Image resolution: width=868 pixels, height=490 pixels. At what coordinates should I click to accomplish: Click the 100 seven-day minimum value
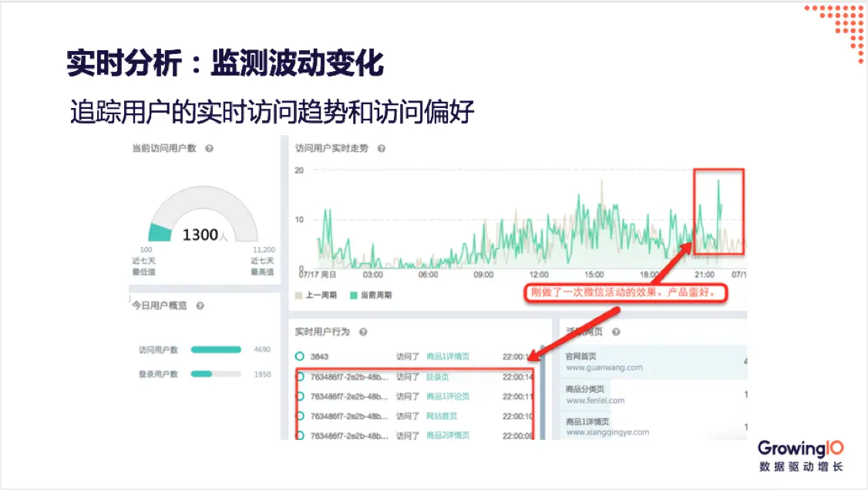[x=146, y=250]
